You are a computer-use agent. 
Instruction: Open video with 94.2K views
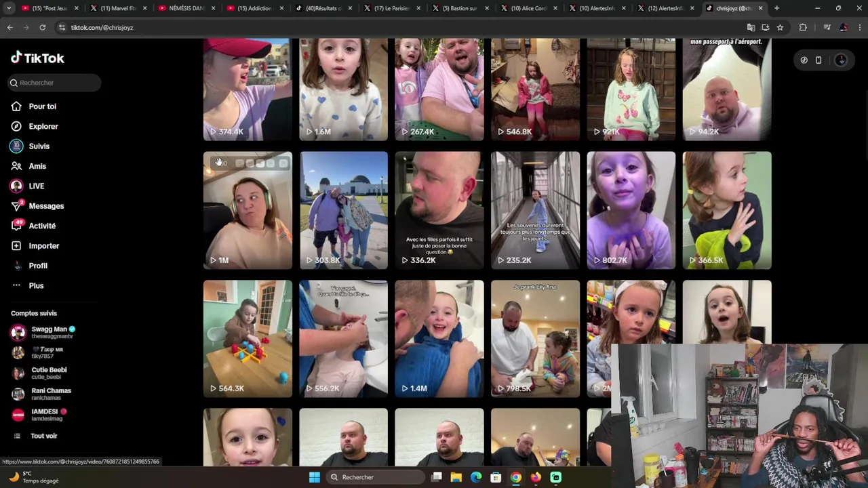click(727, 89)
